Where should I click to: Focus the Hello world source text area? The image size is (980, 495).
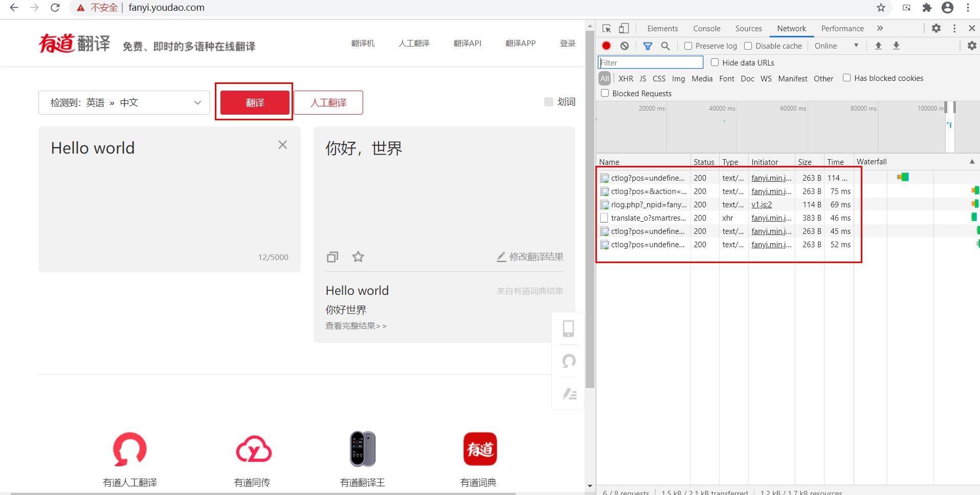pyautogui.click(x=169, y=199)
